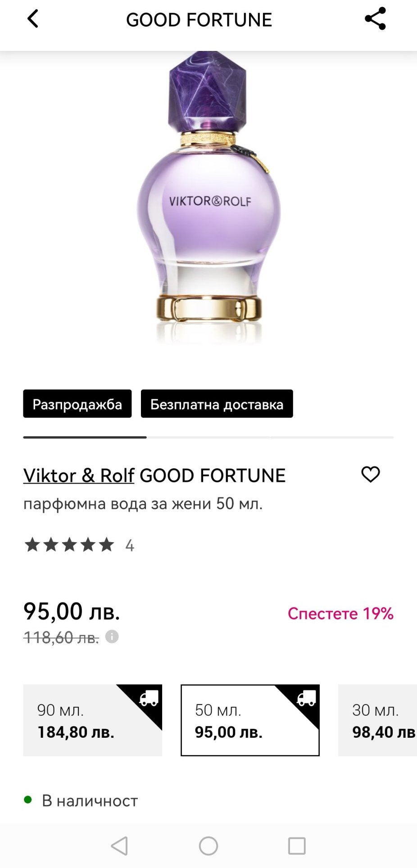Image resolution: width=417 pixels, height=868 pixels.
Task: Jump to second image gallery indicator segment
Action: [x=208, y=437]
